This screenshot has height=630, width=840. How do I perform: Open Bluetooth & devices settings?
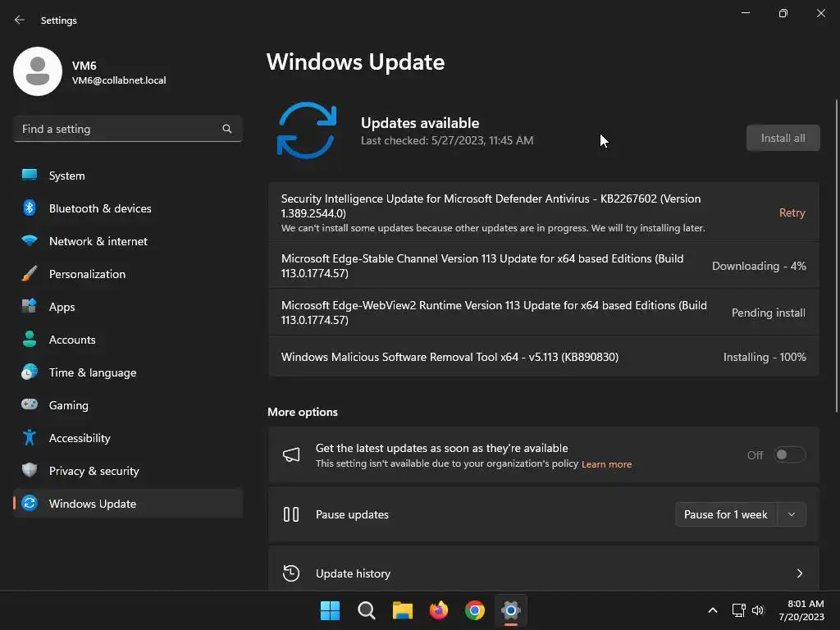pyautogui.click(x=127, y=208)
